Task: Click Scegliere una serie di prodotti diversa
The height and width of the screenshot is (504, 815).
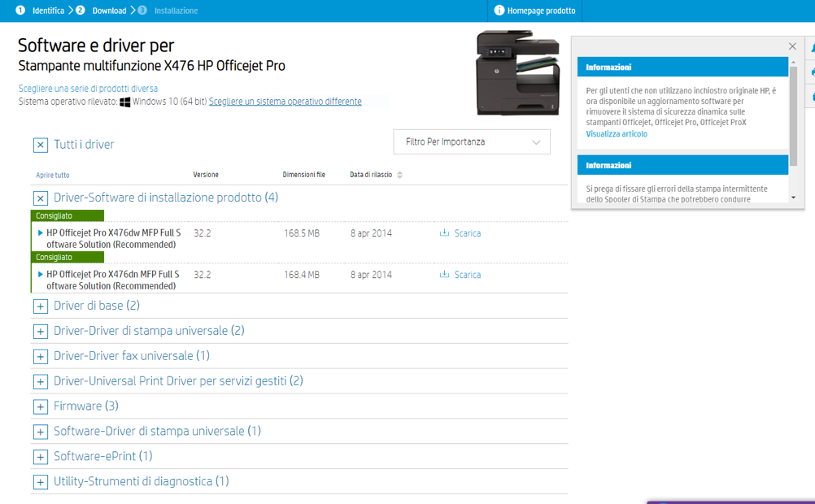Action: pos(88,89)
